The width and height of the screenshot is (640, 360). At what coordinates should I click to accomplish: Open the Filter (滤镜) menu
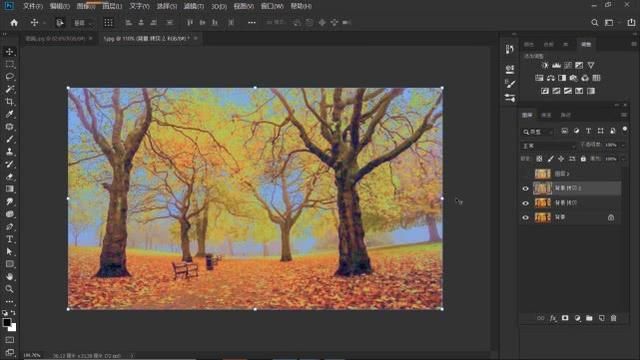pos(193,6)
